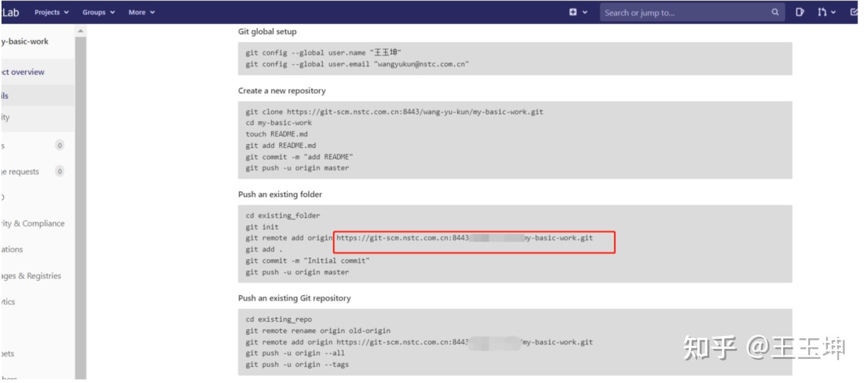868x383 pixels.
Task: Click the new item plus icon
Action: (x=573, y=12)
